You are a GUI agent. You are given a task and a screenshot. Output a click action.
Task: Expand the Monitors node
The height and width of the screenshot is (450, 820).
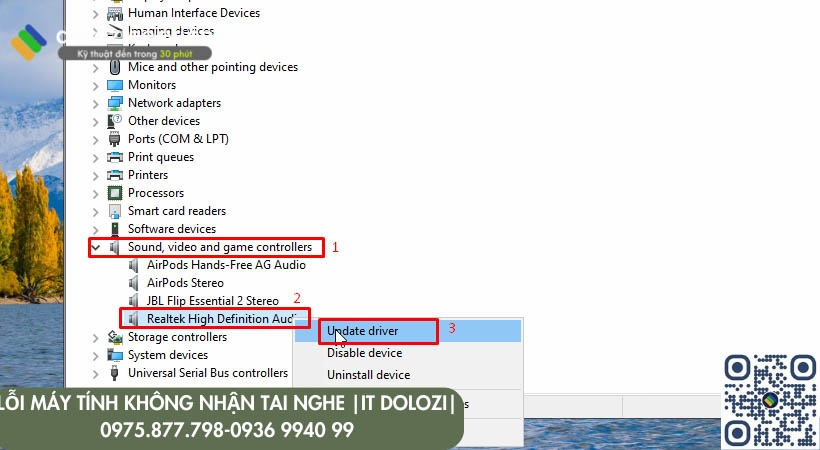pyautogui.click(x=95, y=85)
